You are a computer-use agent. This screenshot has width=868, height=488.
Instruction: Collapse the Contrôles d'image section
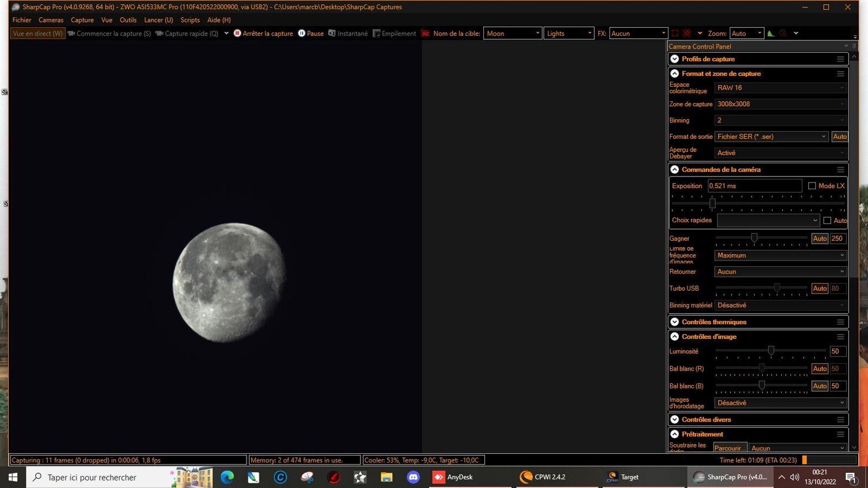click(674, 336)
